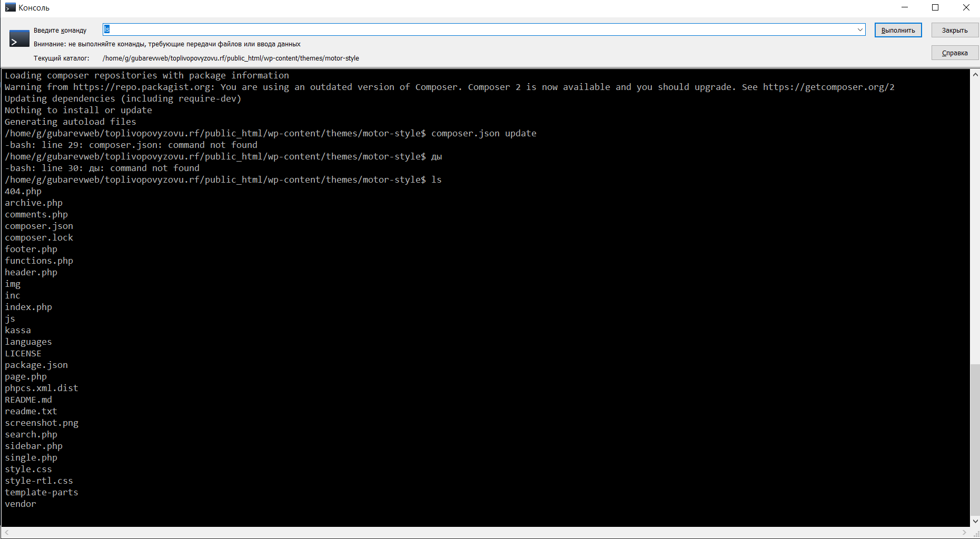
Task: Click 'Generating autoload files' line
Action: click(71, 122)
